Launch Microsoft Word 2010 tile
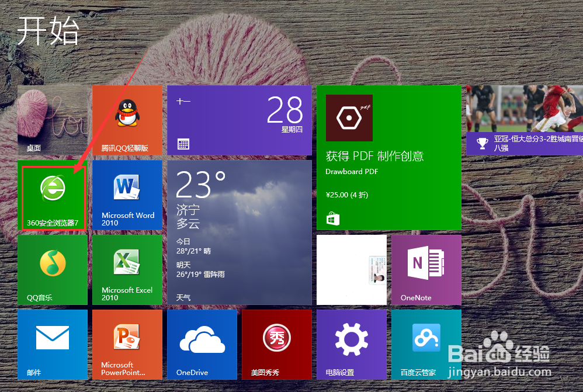 point(127,195)
